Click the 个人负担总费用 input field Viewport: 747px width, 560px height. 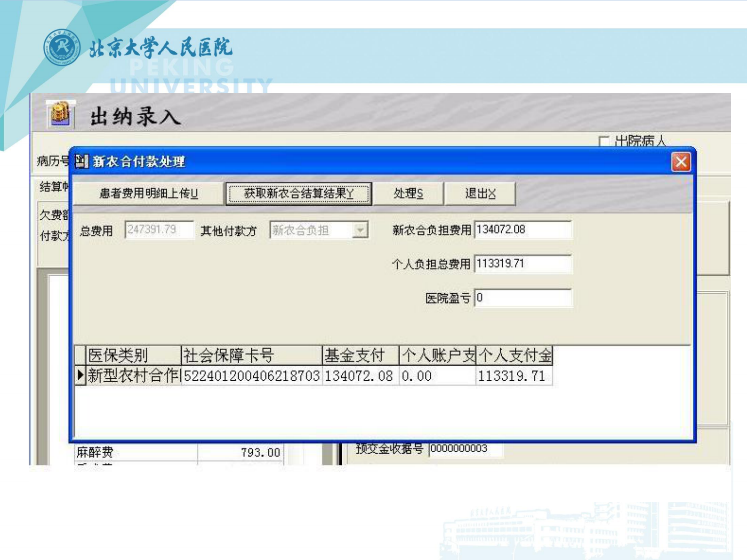[x=523, y=264]
